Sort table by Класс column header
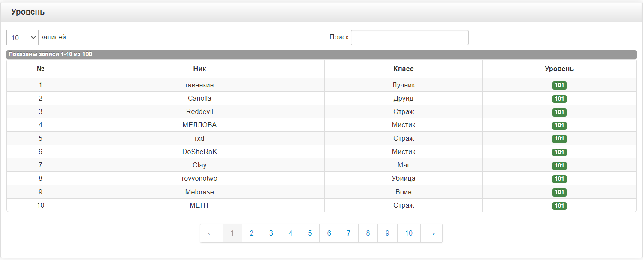The height and width of the screenshot is (260, 644). [403, 69]
